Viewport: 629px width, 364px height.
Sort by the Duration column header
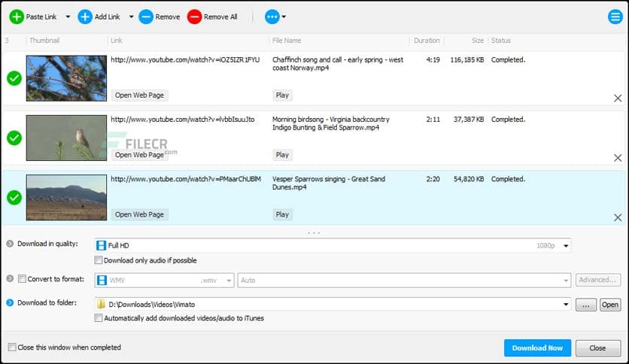[x=427, y=41]
